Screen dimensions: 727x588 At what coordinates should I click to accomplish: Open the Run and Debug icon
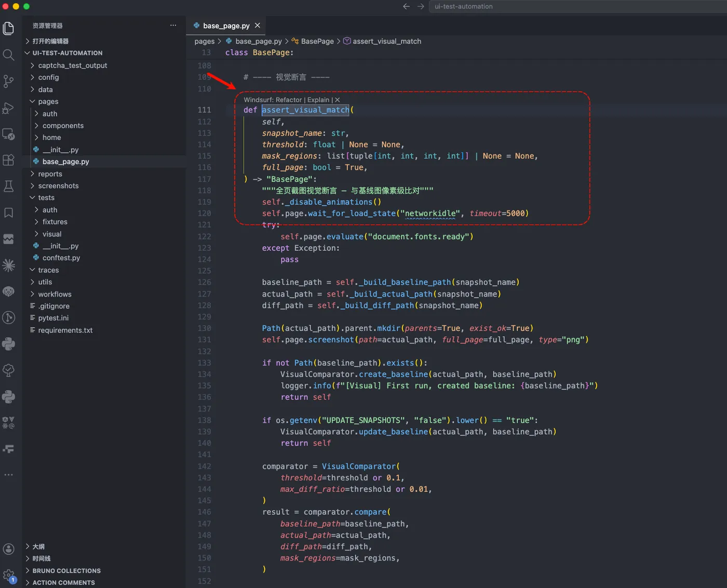point(8,108)
